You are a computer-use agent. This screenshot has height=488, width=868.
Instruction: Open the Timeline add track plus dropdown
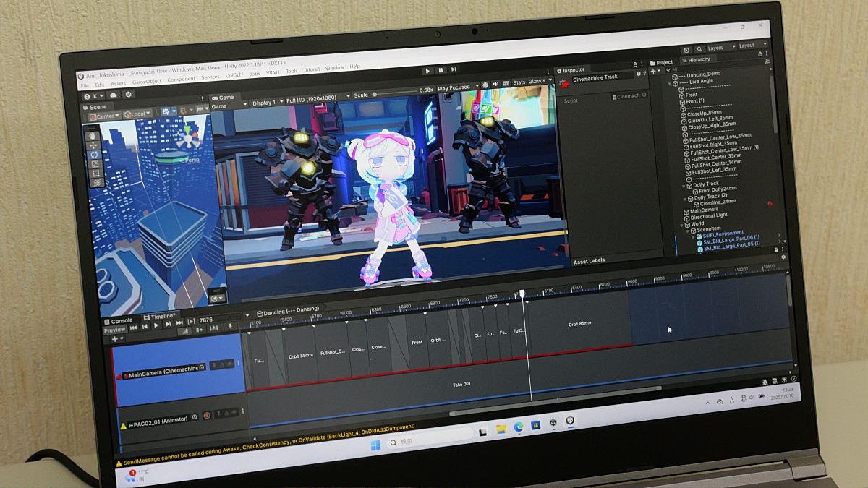point(117,339)
